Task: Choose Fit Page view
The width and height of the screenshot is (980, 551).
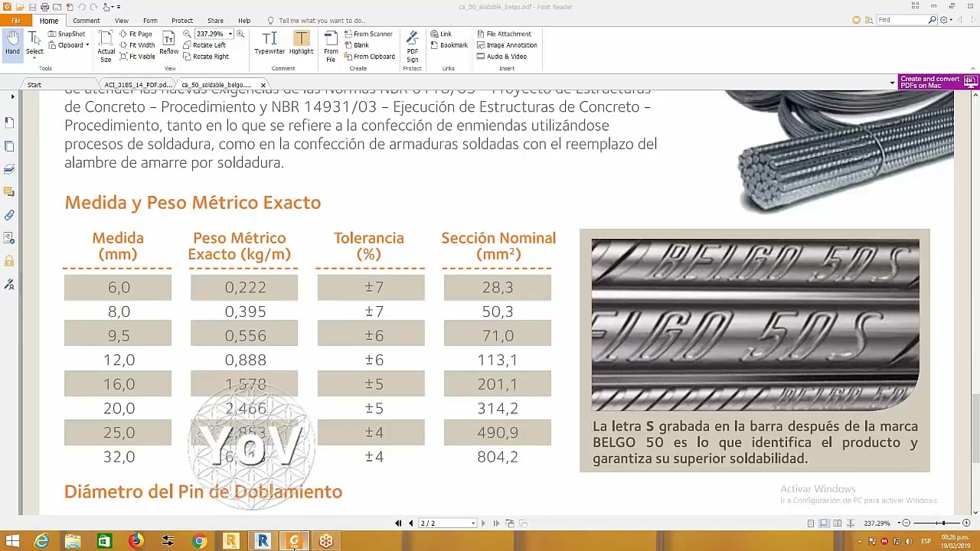Action: tap(136, 34)
